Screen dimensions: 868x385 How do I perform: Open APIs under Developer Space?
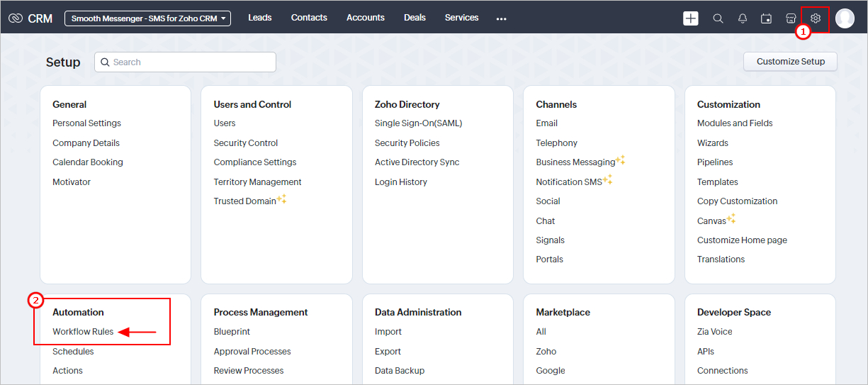click(706, 352)
